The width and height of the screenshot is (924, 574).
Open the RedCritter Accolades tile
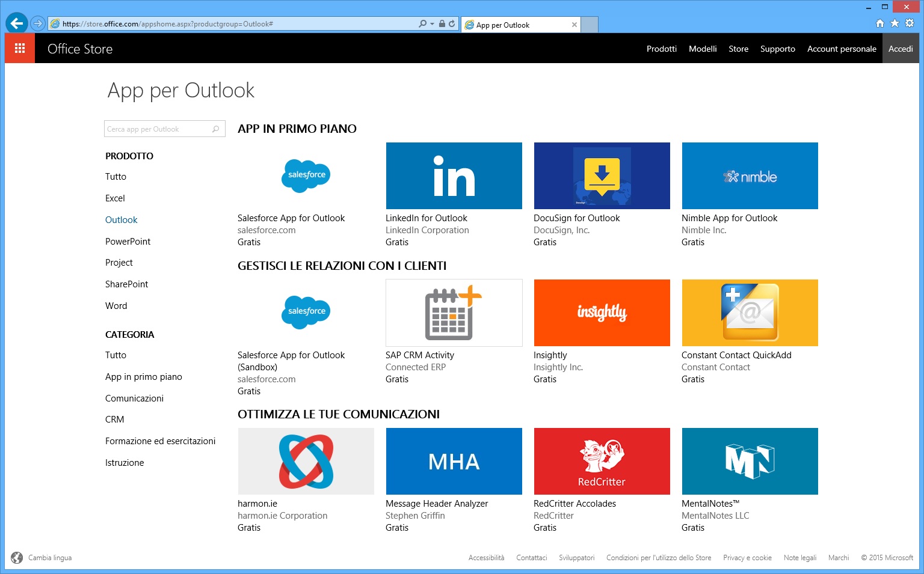pos(602,461)
